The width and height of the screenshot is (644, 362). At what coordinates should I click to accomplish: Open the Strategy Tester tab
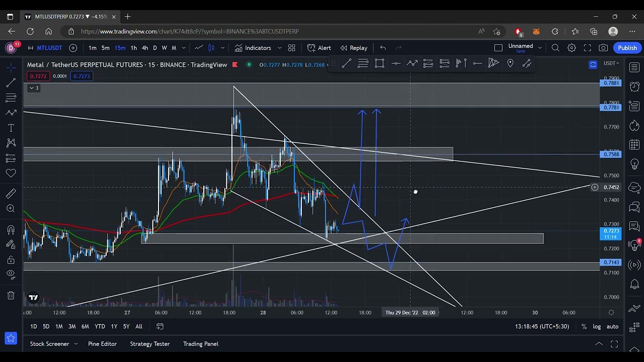coord(149,344)
